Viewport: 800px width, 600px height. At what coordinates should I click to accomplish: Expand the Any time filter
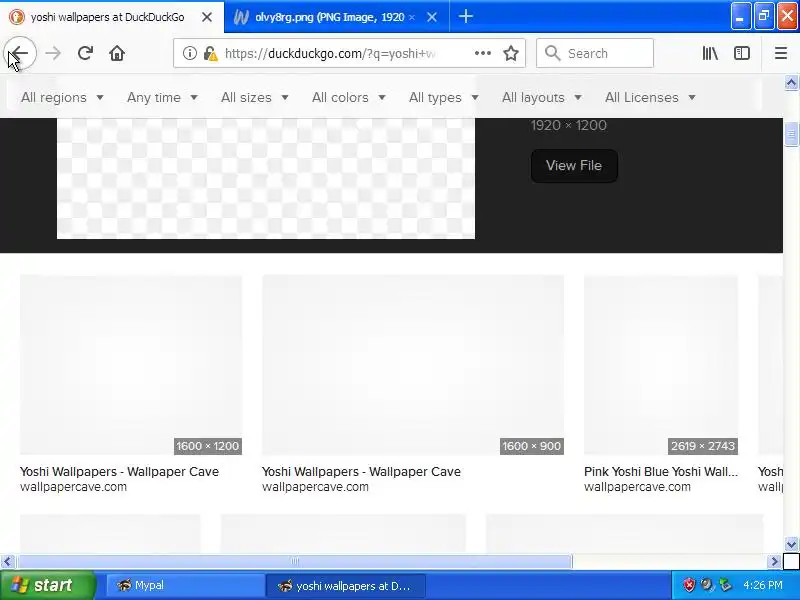point(162,97)
